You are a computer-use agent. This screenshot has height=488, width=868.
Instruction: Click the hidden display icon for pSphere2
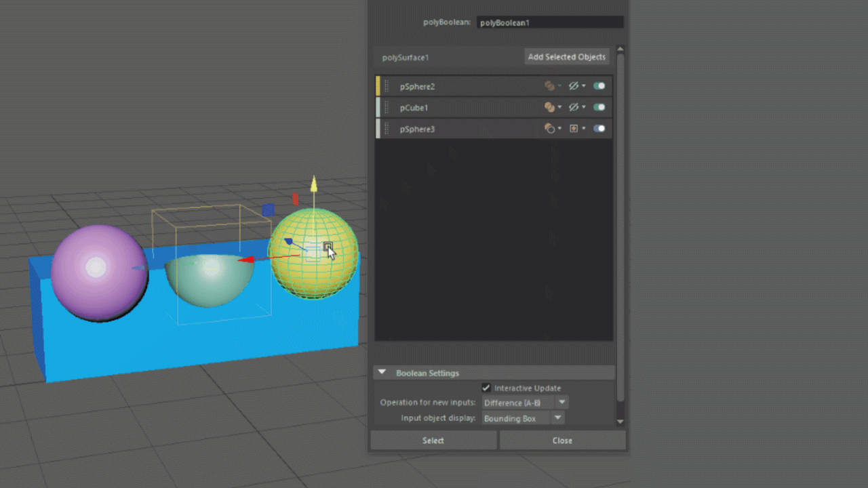(x=574, y=86)
